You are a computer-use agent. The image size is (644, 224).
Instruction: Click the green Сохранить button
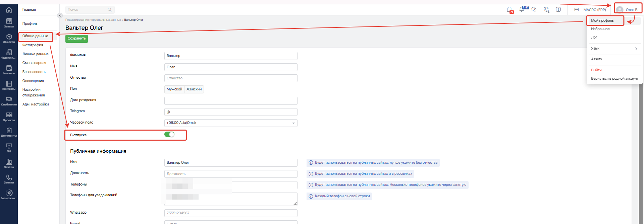(x=76, y=39)
